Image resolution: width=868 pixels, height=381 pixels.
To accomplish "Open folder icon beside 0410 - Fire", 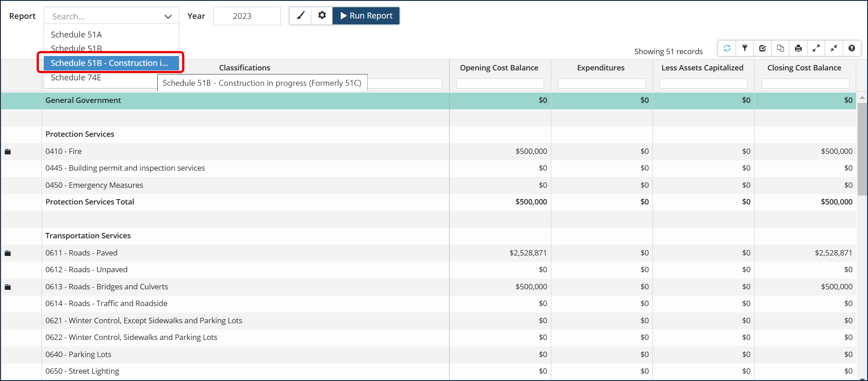I will click(8, 152).
